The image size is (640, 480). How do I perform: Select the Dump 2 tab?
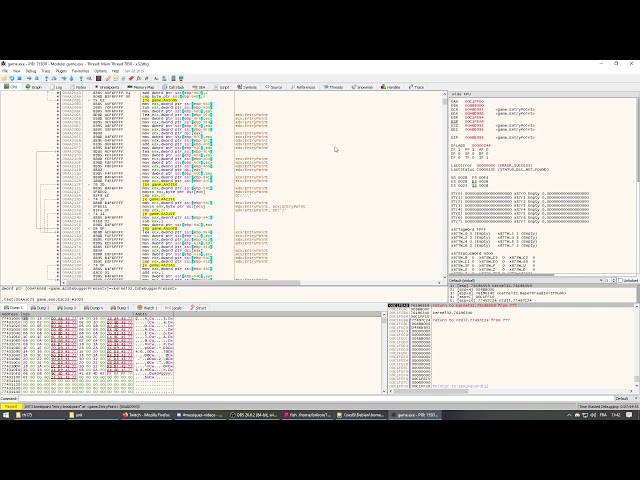tap(40, 308)
